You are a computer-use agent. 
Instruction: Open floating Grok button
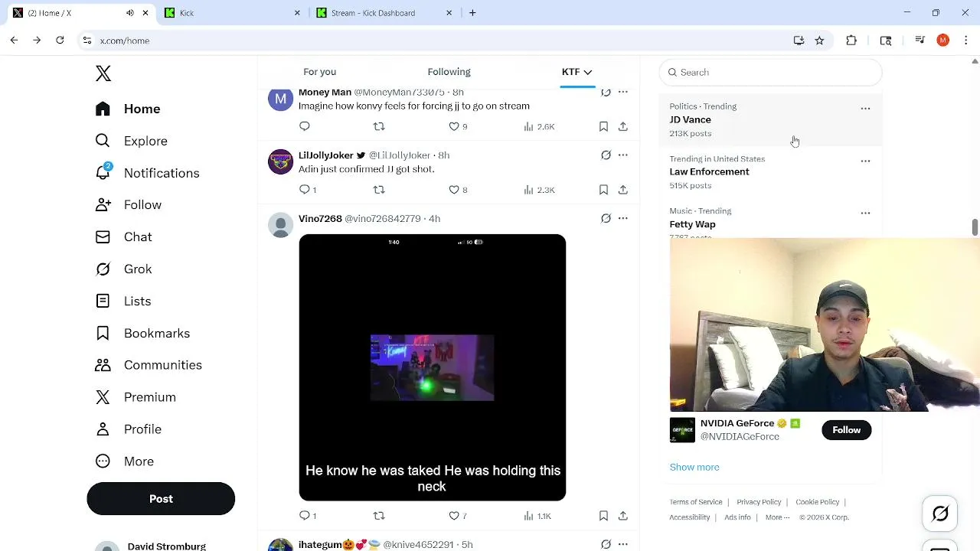pyautogui.click(x=940, y=514)
